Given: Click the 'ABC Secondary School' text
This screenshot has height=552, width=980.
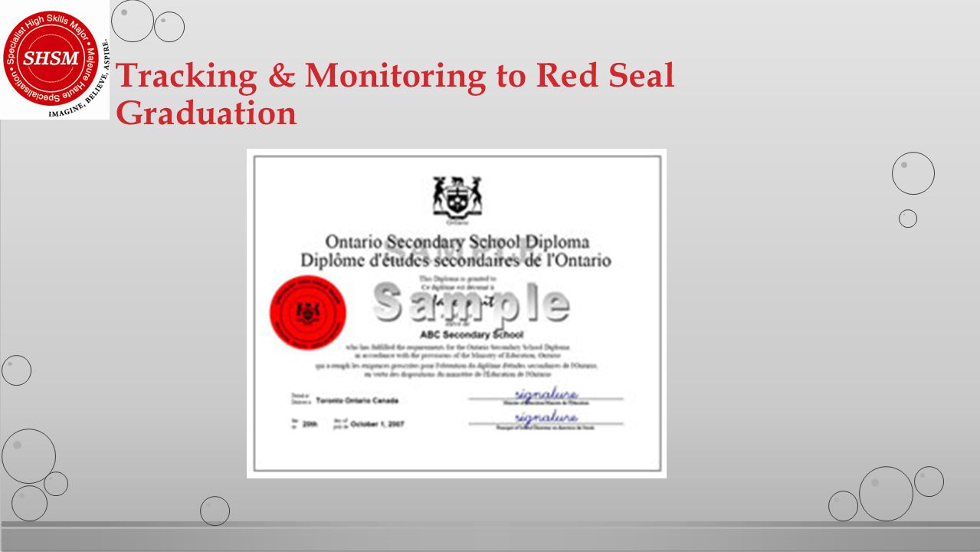Looking at the screenshot, I should pyautogui.click(x=472, y=335).
